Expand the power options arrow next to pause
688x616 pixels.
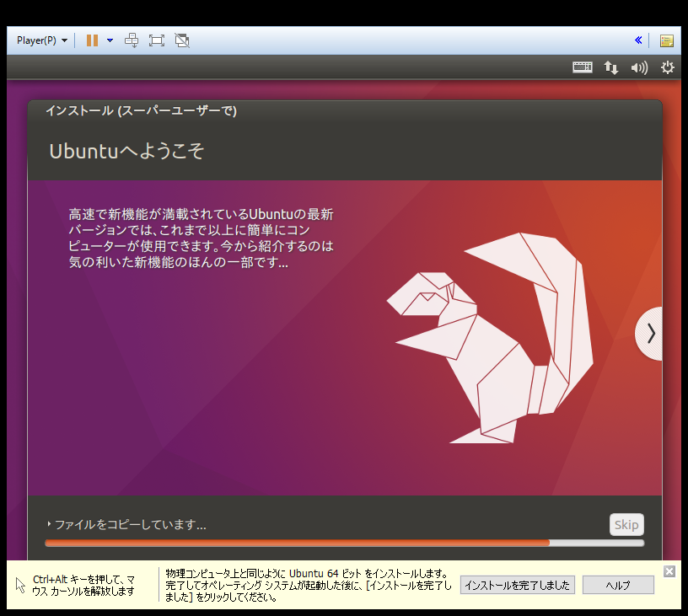(110, 40)
